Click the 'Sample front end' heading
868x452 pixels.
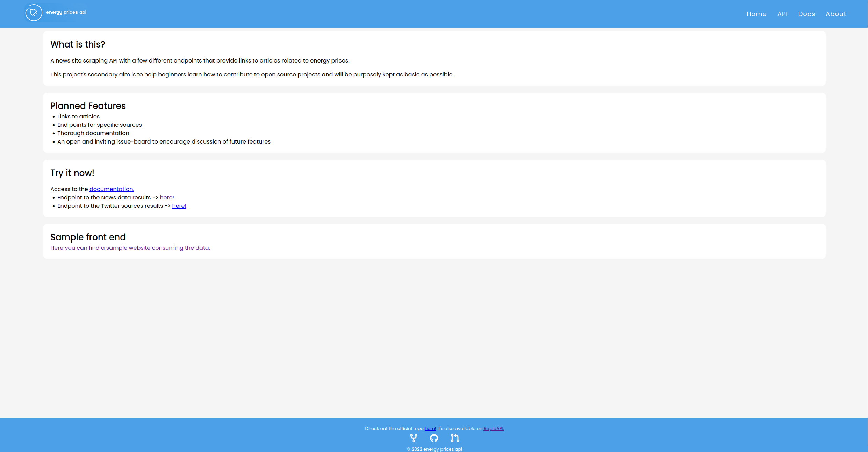point(88,237)
